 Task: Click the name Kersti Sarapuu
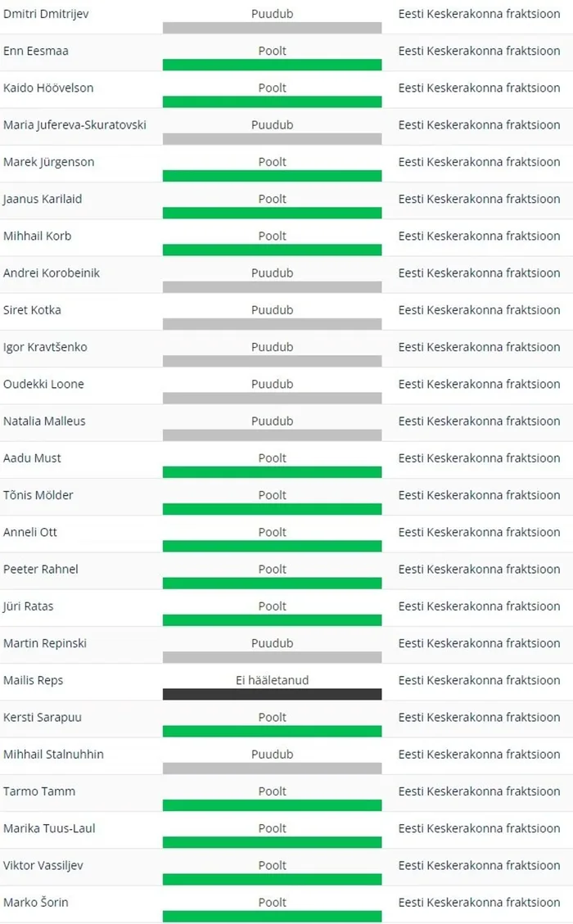(x=43, y=718)
